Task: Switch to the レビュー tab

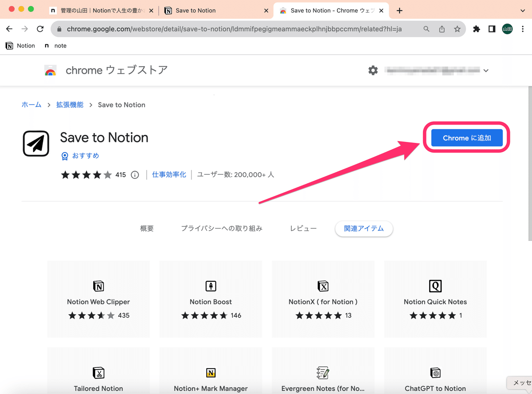Action: coord(303,228)
